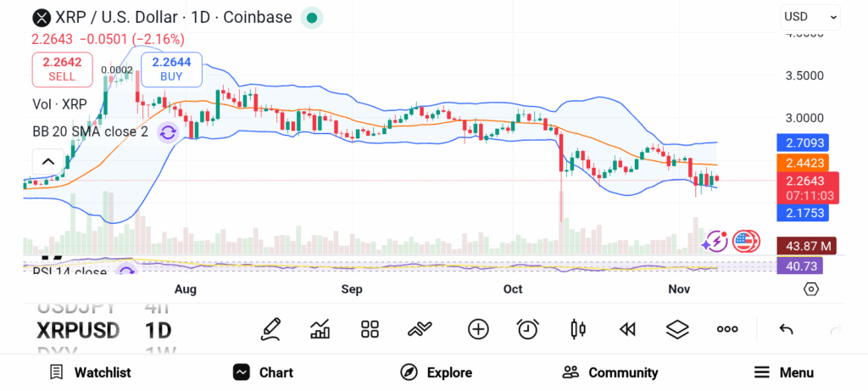Start bar replay with rewind icon
The width and height of the screenshot is (868, 391).
pyautogui.click(x=627, y=329)
